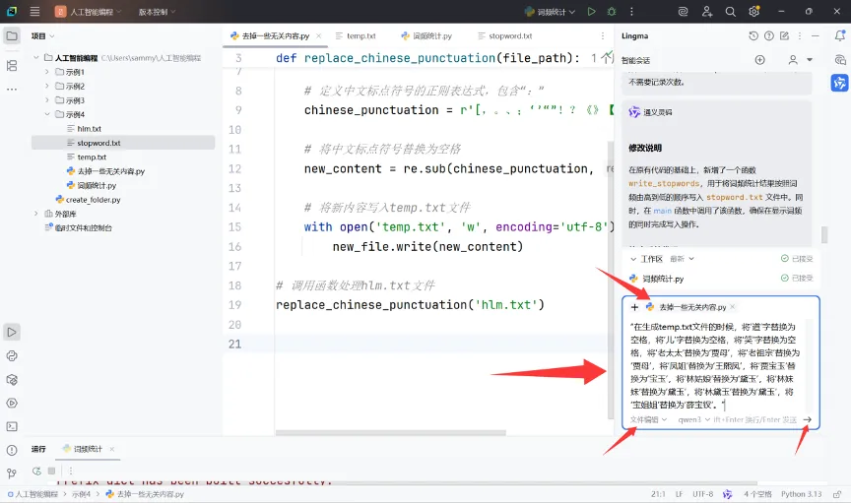Open Python Packages tool window
The height and width of the screenshot is (504, 851).
(x=12, y=380)
